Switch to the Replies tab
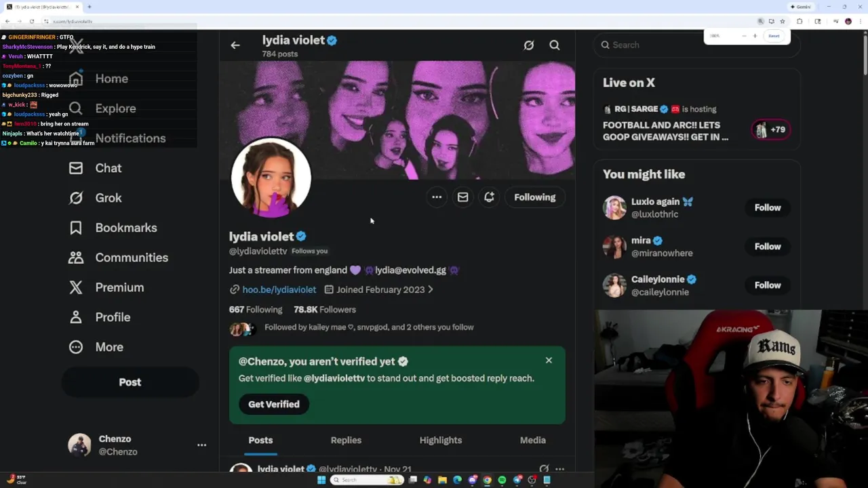Screen dimensions: 868x488 click(346, 441)
